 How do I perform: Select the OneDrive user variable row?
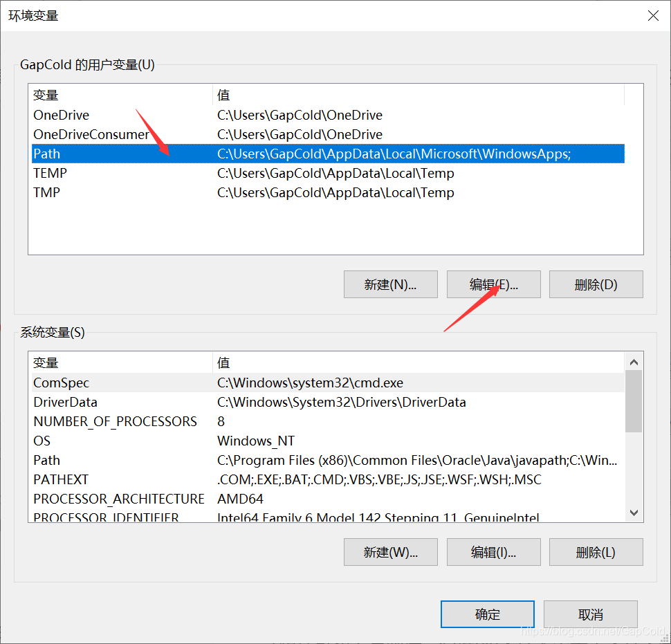pos(328,115)
